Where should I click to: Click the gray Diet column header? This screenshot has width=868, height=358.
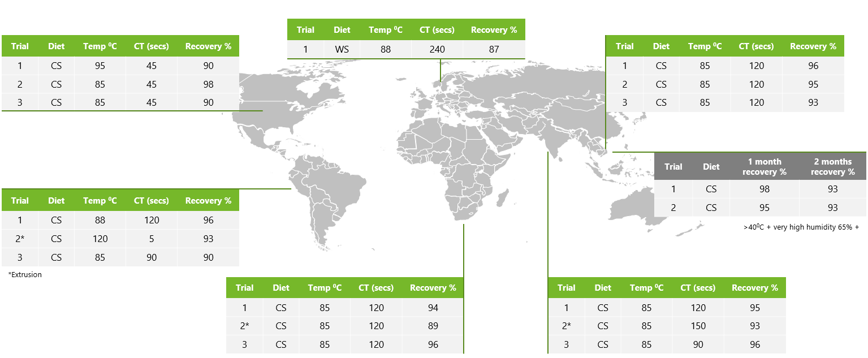point(711,167)
